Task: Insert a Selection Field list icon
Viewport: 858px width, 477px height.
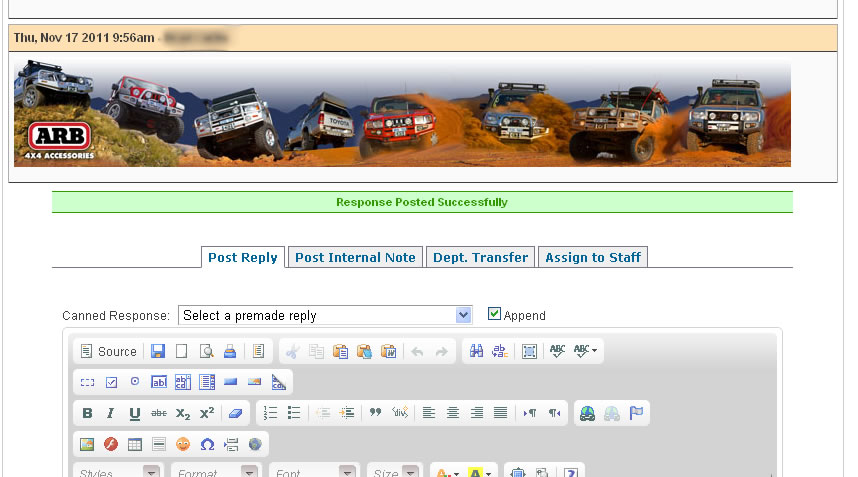Action: pos(207,382)
